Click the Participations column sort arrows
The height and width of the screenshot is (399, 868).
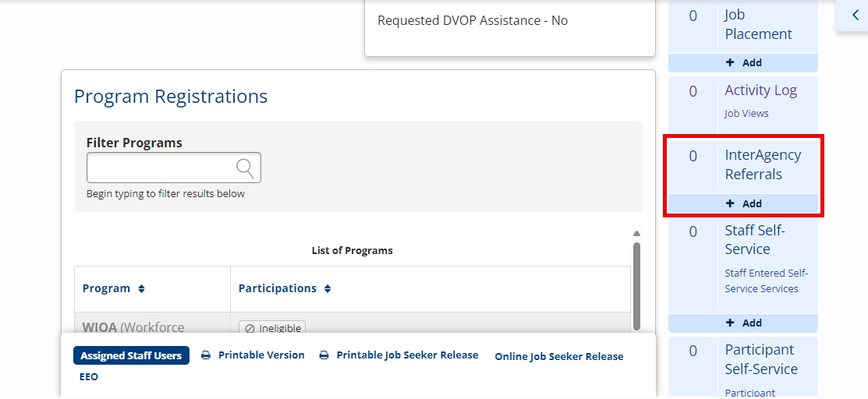coord(328,289)
